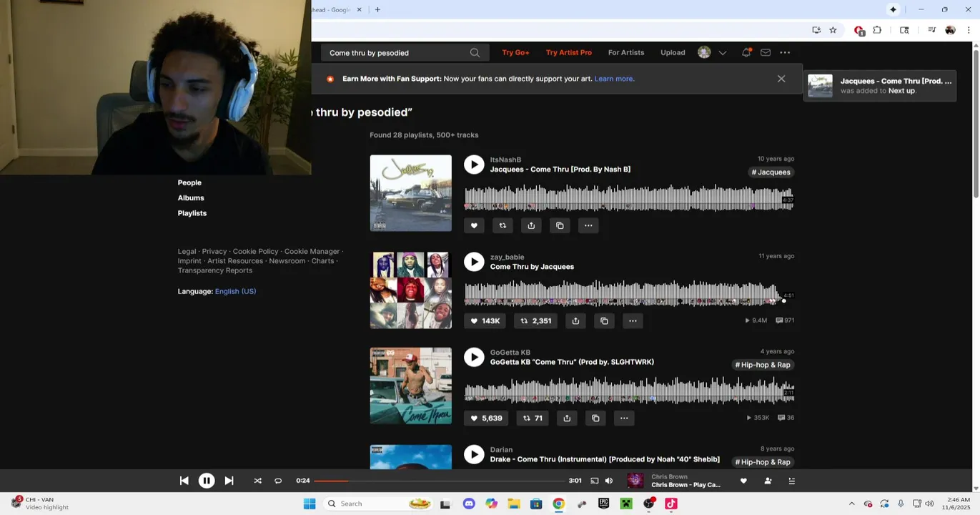Viewport: 980px width, 515px height.
Task: Open the Cookie Policy footer link
Action: pyautogui.click(x=255, y=252)
